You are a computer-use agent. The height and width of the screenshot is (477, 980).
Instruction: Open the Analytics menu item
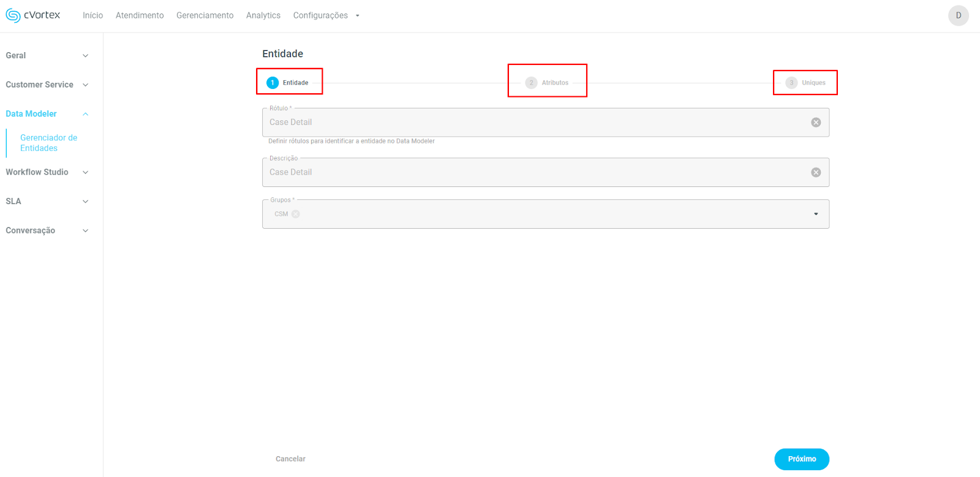[x=263, y=15]
